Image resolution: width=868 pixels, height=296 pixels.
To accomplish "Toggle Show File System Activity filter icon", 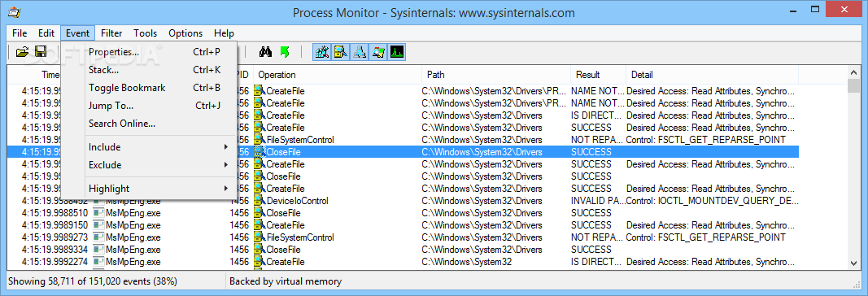I will tap(341, 52).
